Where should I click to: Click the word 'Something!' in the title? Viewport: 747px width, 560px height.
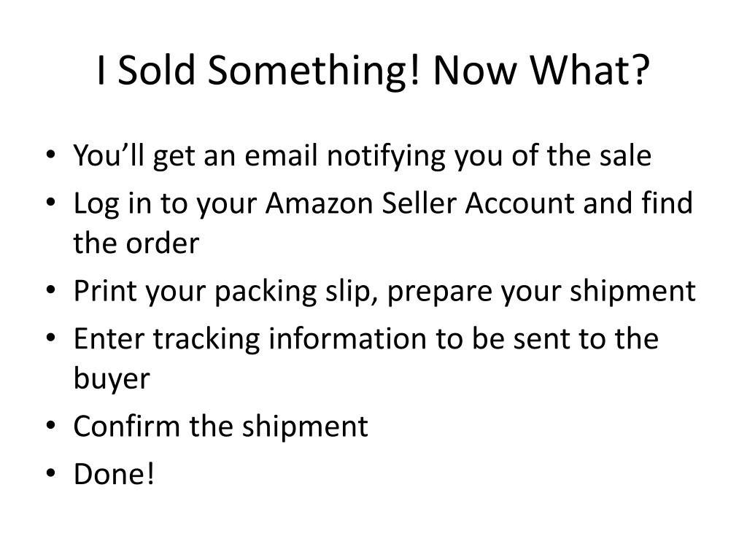[x=315, y=71]
